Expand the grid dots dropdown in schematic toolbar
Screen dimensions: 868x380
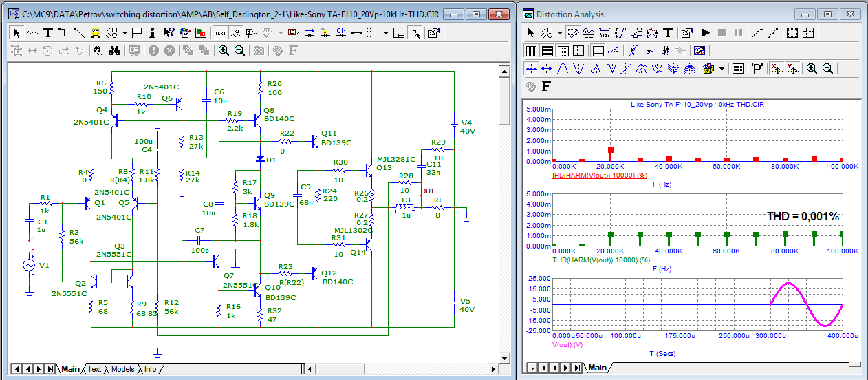[x=387, y=32]
